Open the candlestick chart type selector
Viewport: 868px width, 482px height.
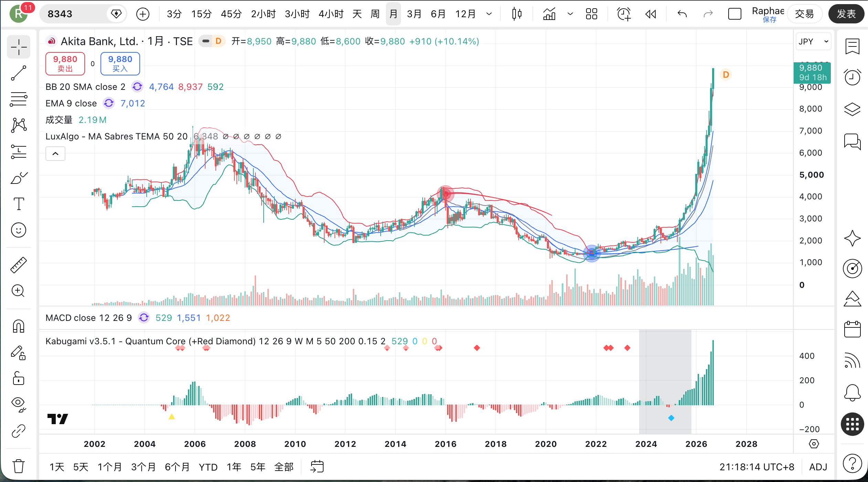tap(517, 14)
